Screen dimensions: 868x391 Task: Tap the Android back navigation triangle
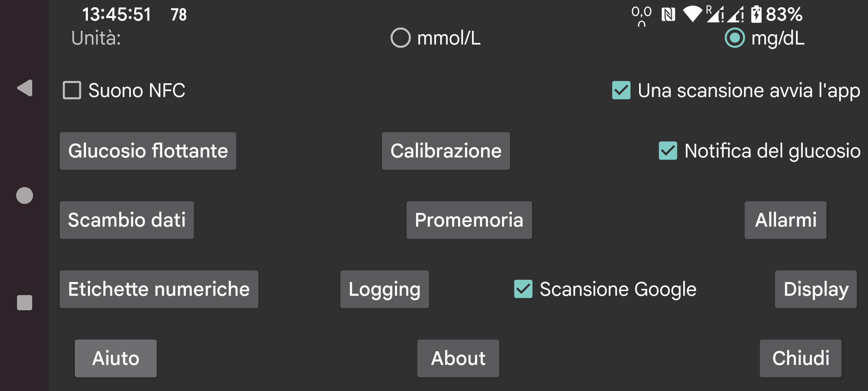point(25,88)
